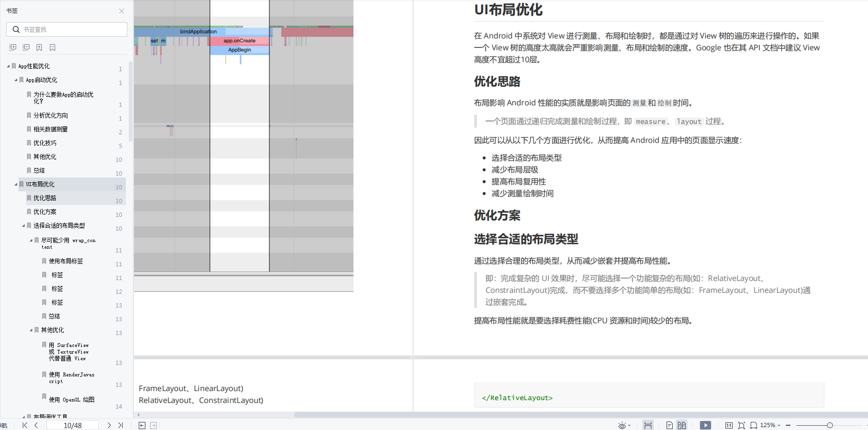The image size is (868, 430).
Task: Open bookmark 总结 on page 10
Action: click(x=39, y=170)
